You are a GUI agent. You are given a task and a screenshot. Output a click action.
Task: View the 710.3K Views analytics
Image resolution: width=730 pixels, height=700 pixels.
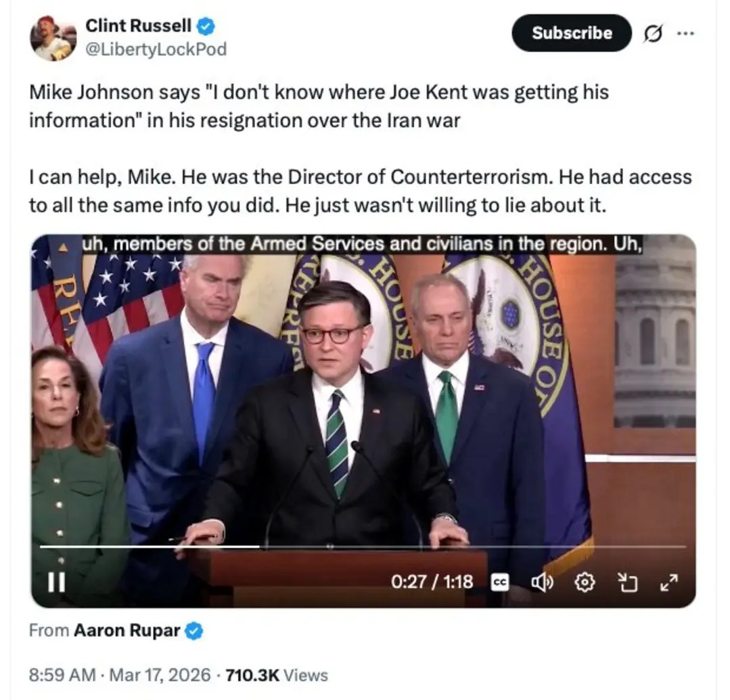(x=277, y=675)
